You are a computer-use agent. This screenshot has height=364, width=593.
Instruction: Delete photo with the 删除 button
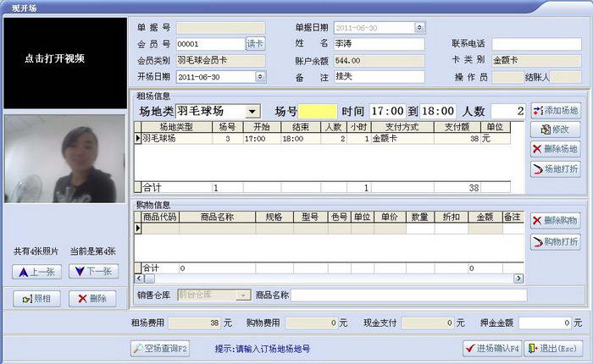[92, 299]
